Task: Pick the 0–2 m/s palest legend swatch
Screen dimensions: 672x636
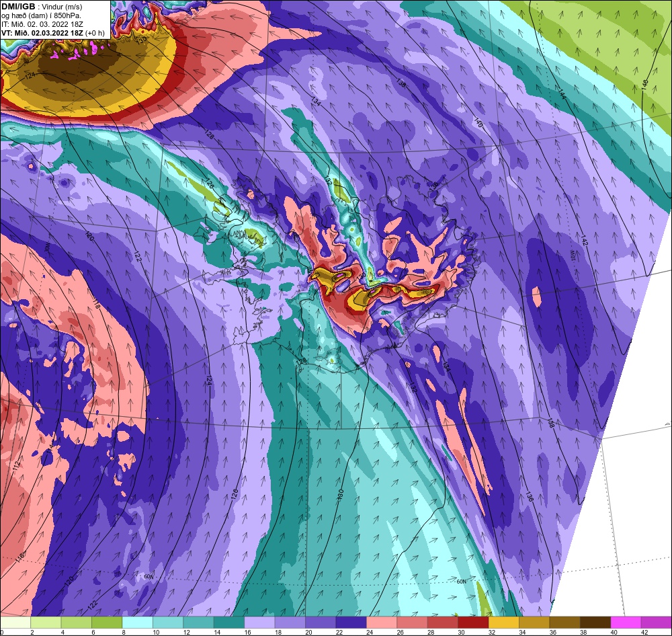Action: point(15,622)
